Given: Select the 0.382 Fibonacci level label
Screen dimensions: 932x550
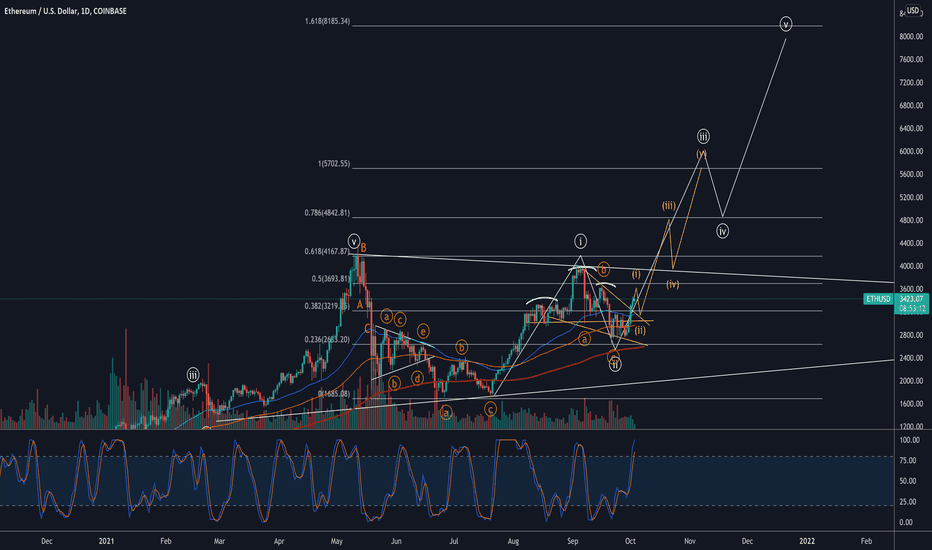Looking at the screenshot, I should (x=328, y=306).
